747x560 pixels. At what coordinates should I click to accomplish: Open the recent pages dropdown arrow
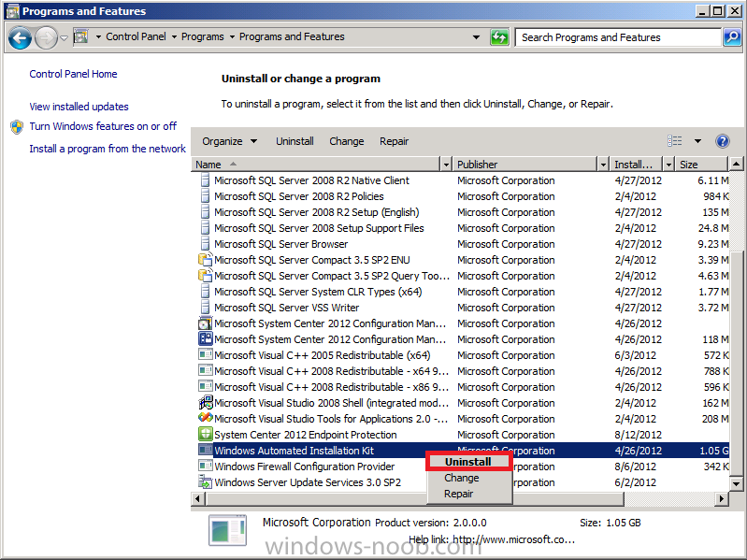[64, 37]
